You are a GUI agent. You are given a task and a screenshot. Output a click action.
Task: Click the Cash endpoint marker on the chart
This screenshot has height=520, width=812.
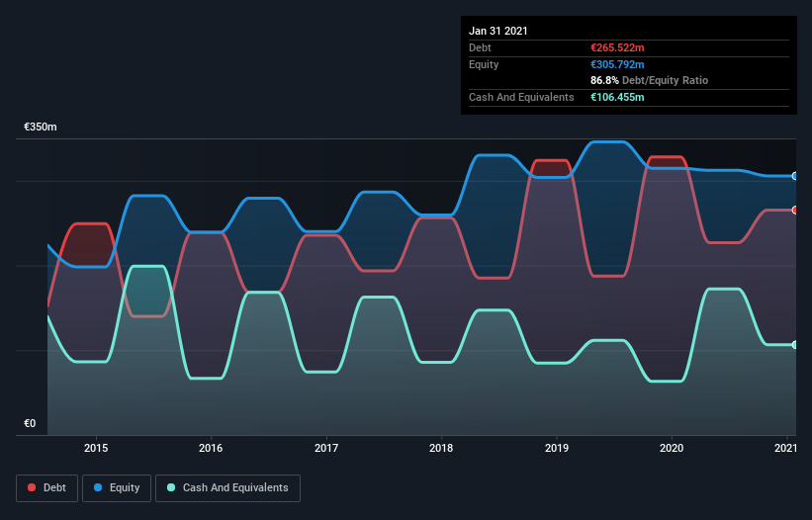point(795,345)
